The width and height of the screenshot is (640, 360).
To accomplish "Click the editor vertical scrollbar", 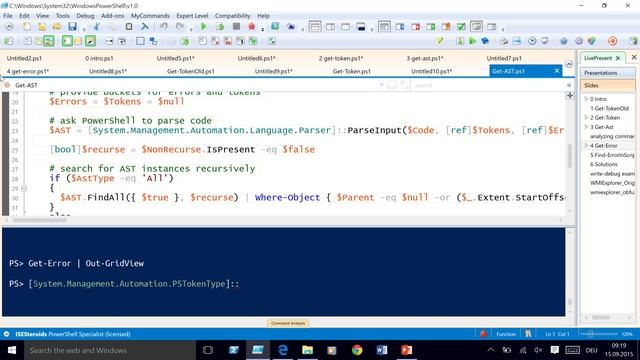I will click(x=570, y=157).
